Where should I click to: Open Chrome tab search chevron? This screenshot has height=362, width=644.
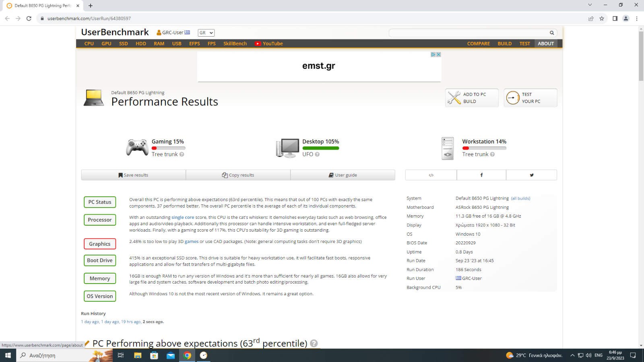(590, 5)
